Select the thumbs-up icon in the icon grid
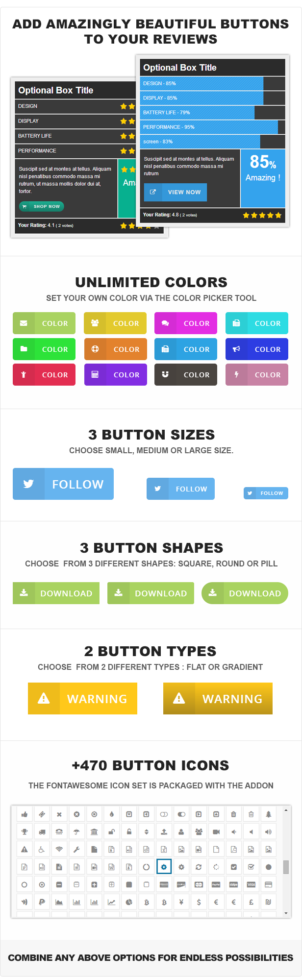Screen dimensions: 302x980 pyautogui.click(x=25, y=814)
